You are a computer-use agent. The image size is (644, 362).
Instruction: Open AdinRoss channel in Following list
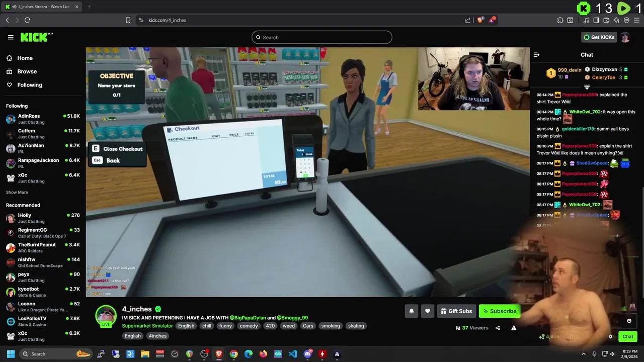(43, 119)
